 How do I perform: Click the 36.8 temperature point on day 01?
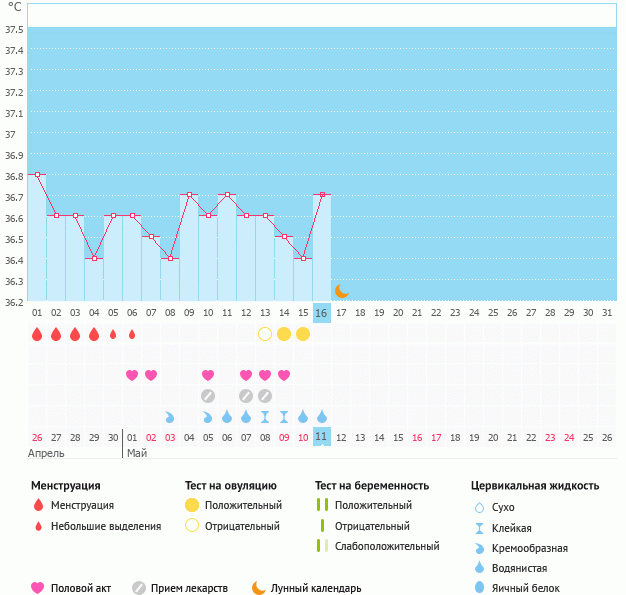click(x=37, y=174)
